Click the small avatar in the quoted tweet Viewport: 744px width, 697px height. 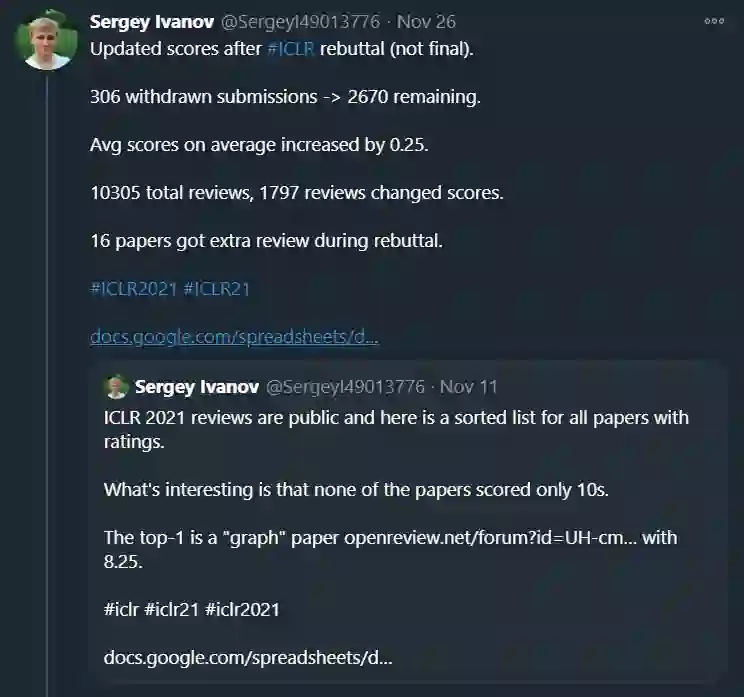tap(116, 387)
